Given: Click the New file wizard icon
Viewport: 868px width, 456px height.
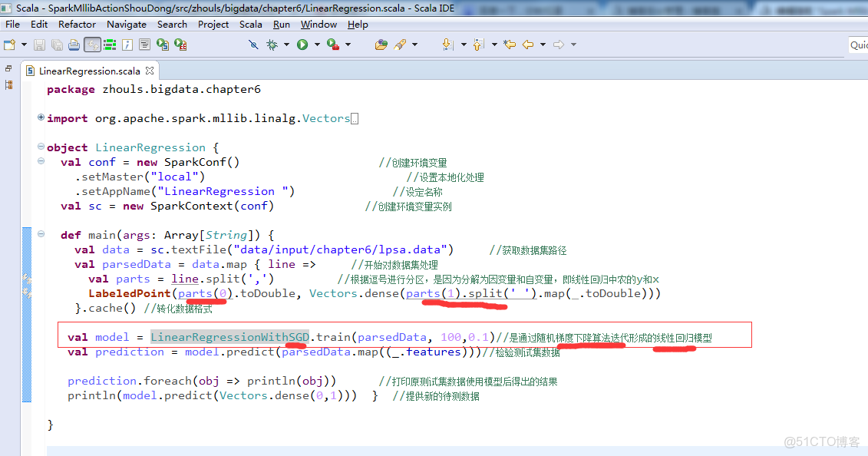Looking at the screenshot, I should click(x=10, y=45).
